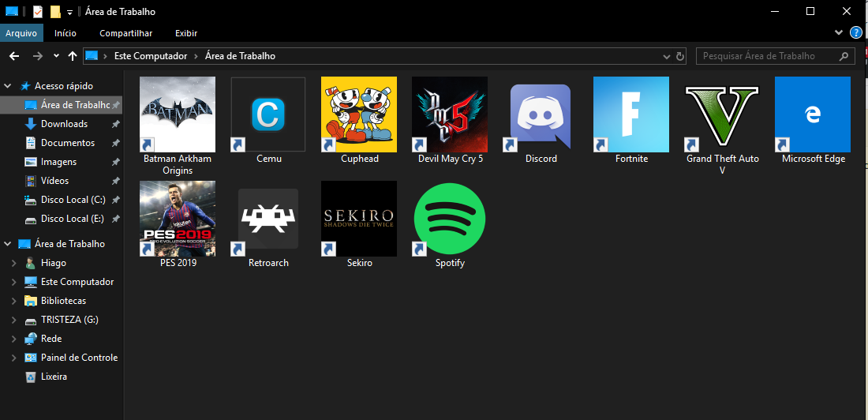Click the Hiago tree label
The image size is (868, 420).
(x=54, y=263)
